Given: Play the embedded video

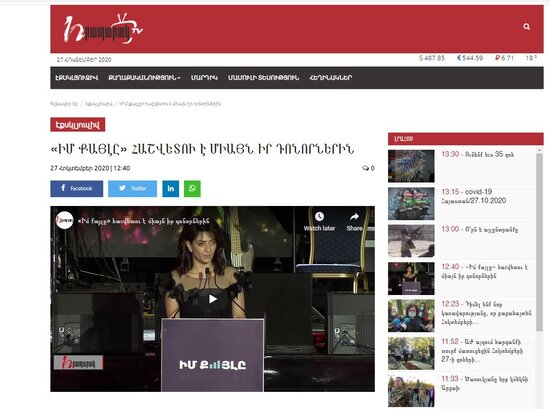Looking at the screenshot, I should [213, 299].
